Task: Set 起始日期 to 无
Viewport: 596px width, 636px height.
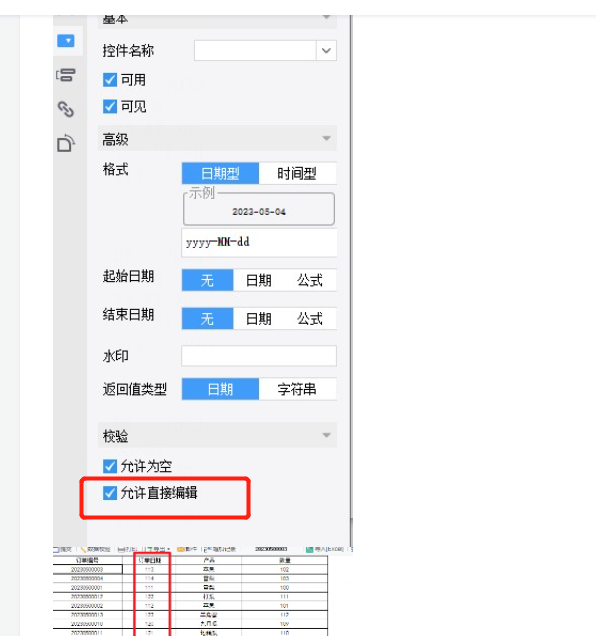Action: [x=207, y=280]
